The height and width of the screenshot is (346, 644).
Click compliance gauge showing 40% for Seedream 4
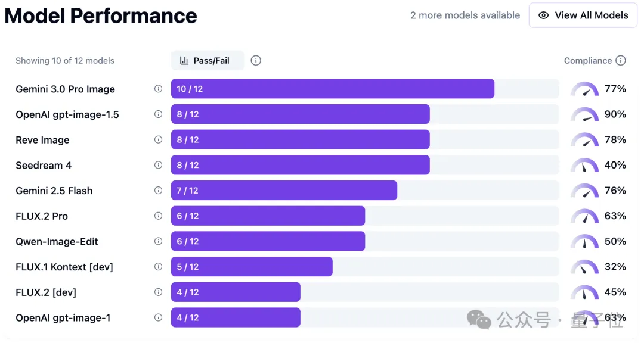tap(584, 165)
